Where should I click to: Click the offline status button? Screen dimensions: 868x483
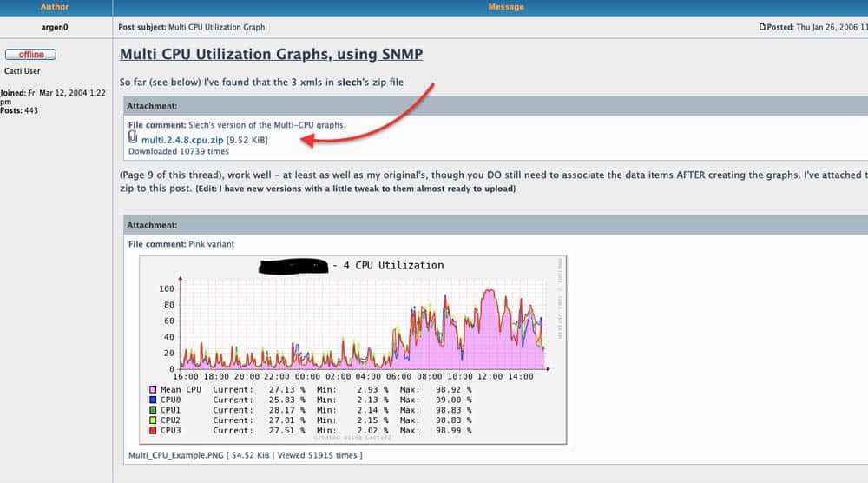tap(30, 55)
